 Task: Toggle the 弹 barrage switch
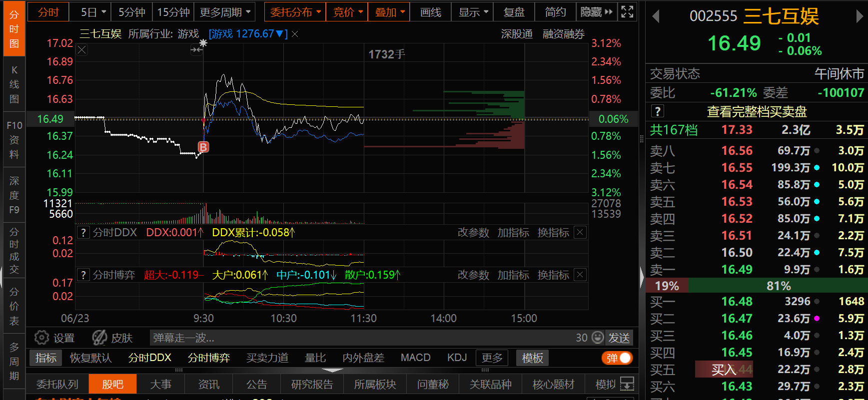pyautogui.click(x=617, y=358)
